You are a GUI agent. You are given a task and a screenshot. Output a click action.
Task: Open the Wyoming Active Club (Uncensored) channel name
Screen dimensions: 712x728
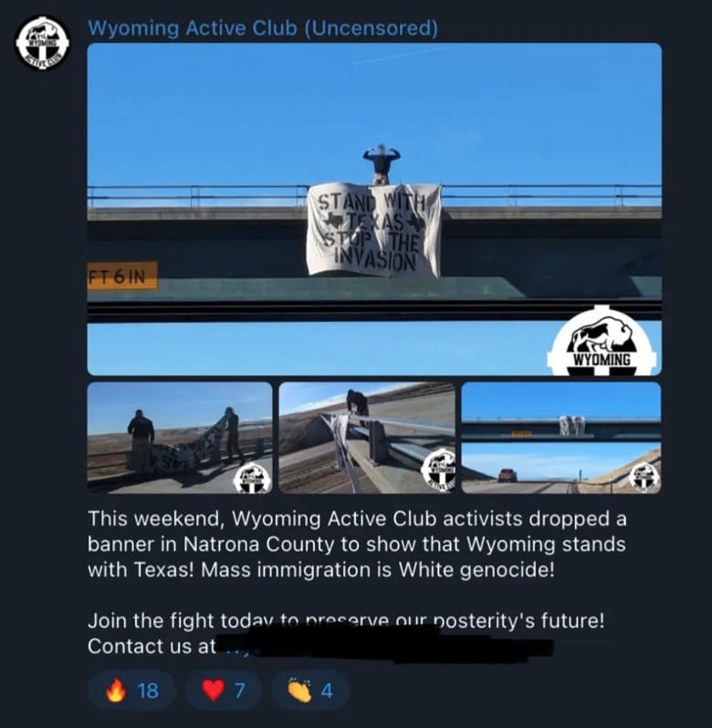pos(263,28)
